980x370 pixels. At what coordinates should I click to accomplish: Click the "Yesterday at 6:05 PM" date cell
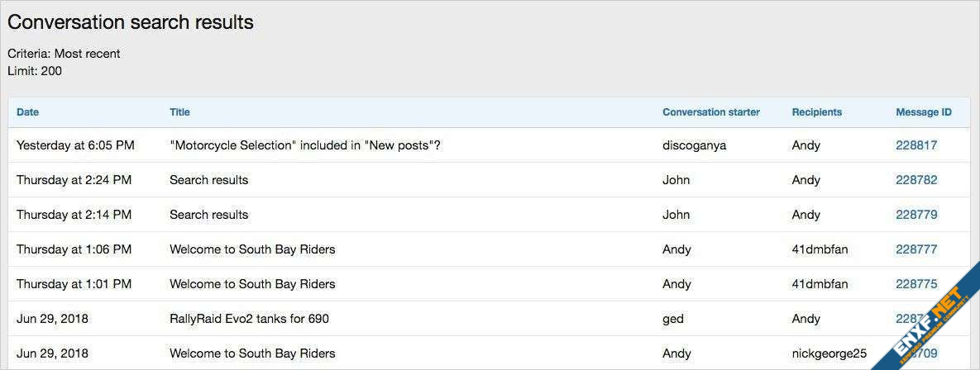pyautogui.click(x=75, y=145)
